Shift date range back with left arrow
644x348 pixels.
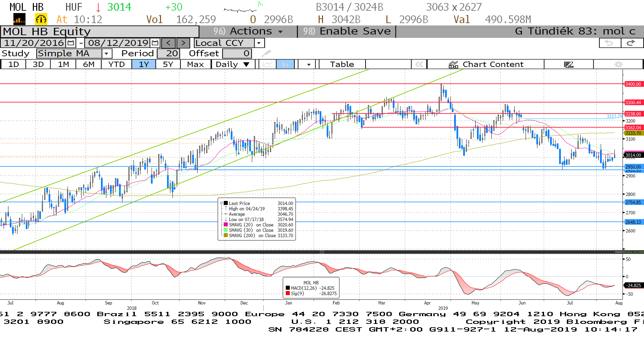click(x=168, y=43)
